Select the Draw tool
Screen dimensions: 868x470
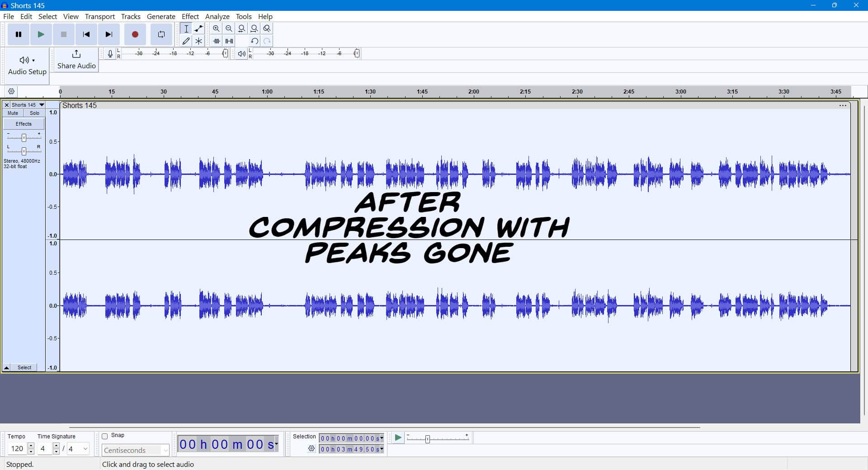click(186, 41)
